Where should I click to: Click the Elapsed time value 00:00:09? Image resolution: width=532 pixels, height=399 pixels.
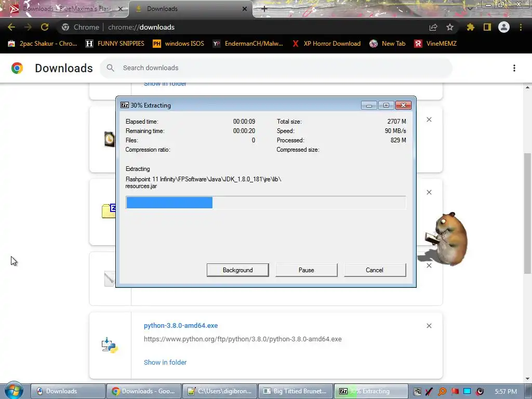[x=244, y=122]
